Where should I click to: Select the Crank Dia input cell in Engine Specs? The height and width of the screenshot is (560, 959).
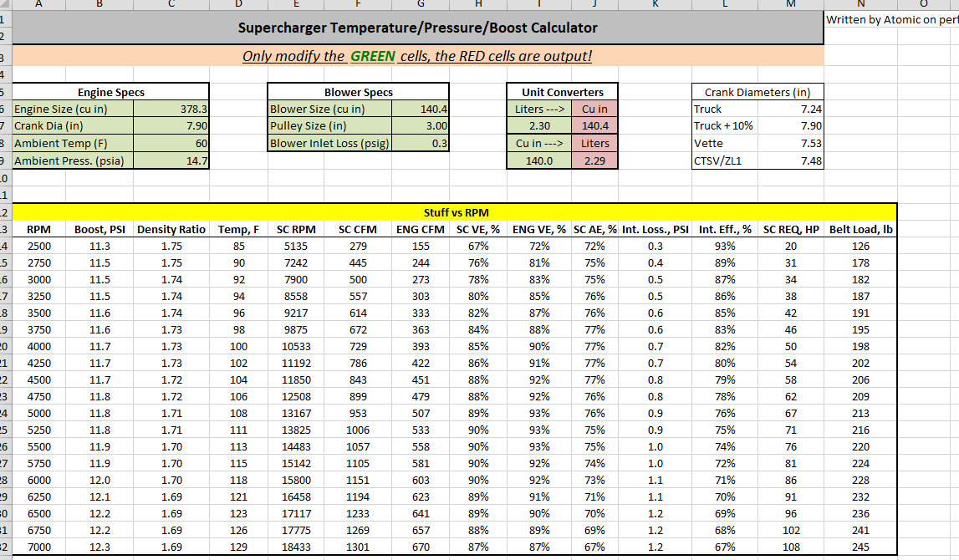click(171, 126)
